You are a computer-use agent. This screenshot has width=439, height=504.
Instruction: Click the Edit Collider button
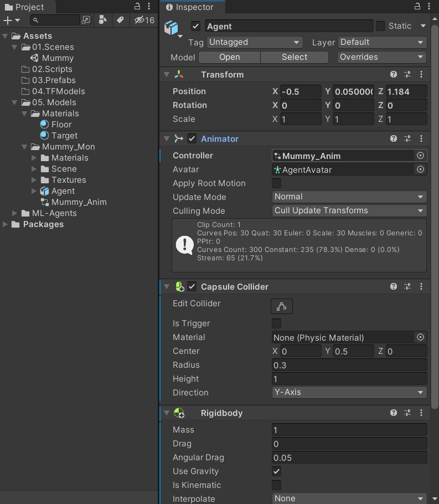pyautogui.click(x=282, y=306)
